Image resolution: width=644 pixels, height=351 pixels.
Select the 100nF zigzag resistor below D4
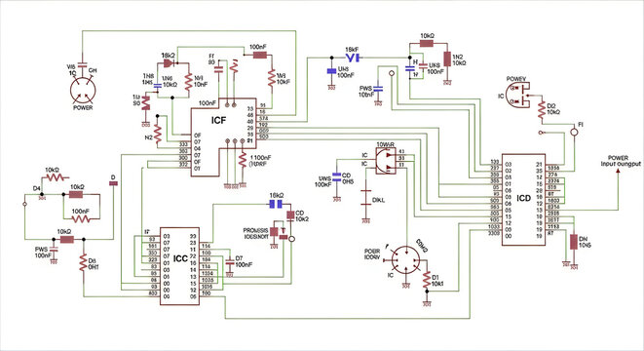pos(81,219)
